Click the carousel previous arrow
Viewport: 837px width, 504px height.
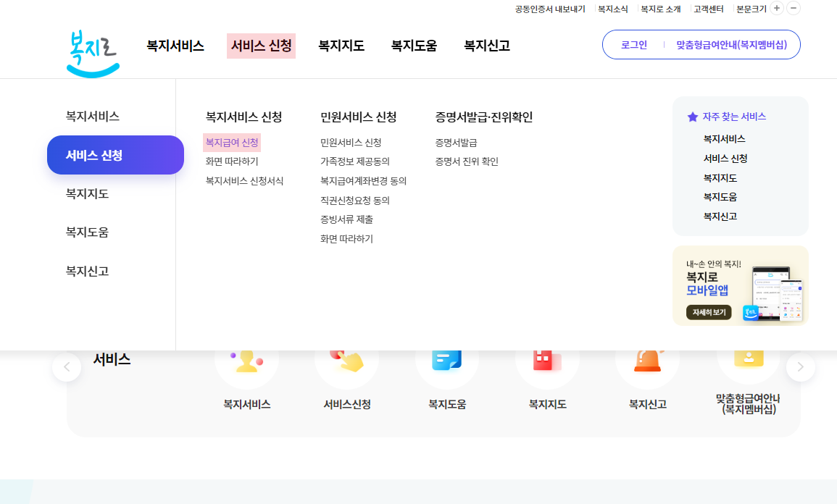pyautogui.click(x=67, y=367)
